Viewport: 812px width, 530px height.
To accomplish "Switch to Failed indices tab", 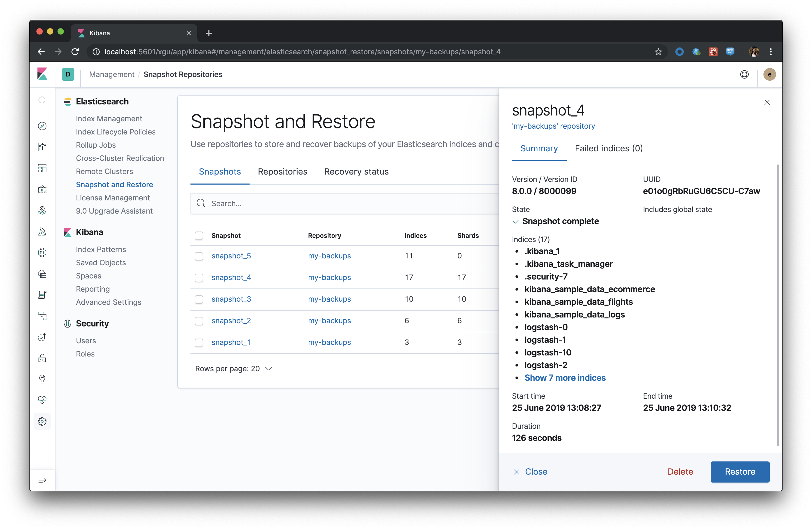I will (x=609, y=148).
